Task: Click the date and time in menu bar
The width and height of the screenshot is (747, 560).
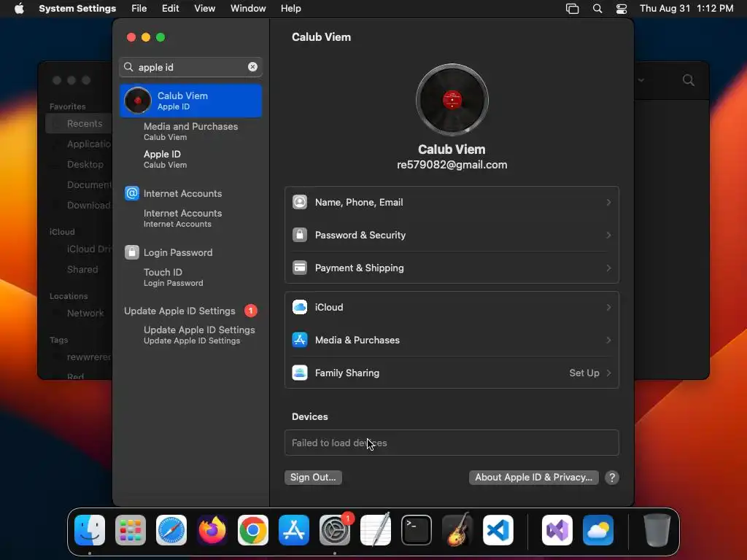Action: [x=686, y=9]
